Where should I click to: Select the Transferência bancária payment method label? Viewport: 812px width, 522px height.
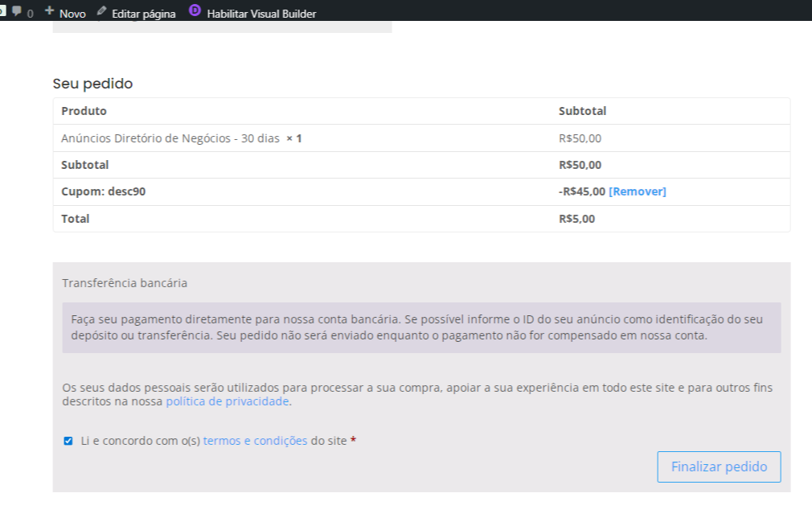[125, 283]
